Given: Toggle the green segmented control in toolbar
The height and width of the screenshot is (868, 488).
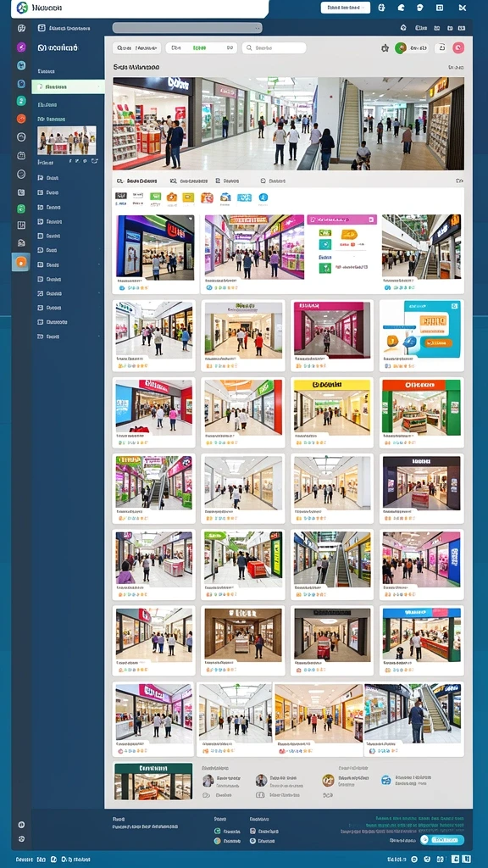Looking at the screenshot, I should 201,48.
